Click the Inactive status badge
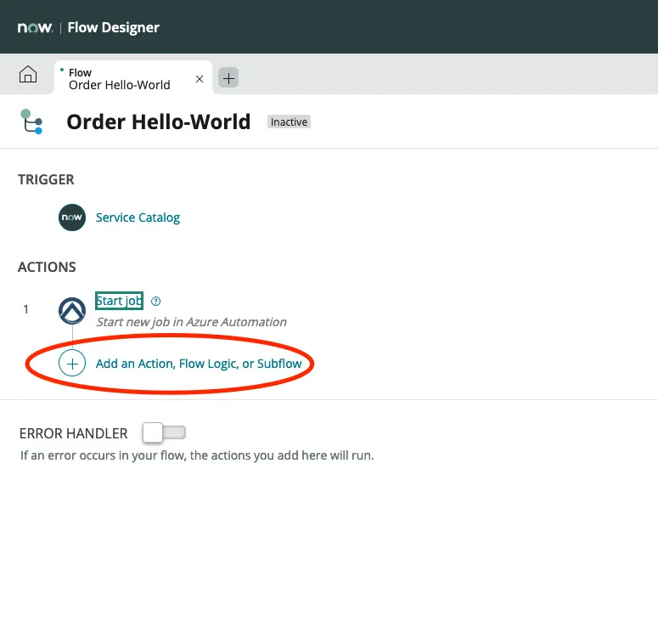 [x=289, y=122]
